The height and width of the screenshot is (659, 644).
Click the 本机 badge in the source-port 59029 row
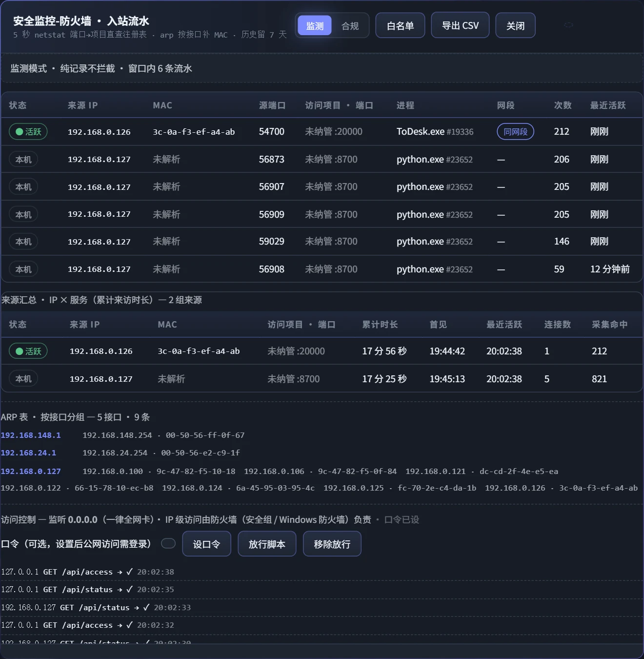tap(23, 242)
